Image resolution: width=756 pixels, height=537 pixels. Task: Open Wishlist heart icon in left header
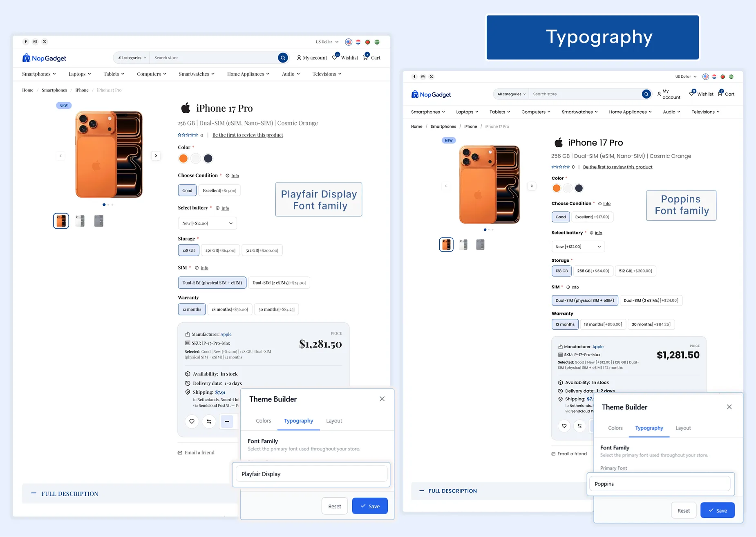point(335,57)
